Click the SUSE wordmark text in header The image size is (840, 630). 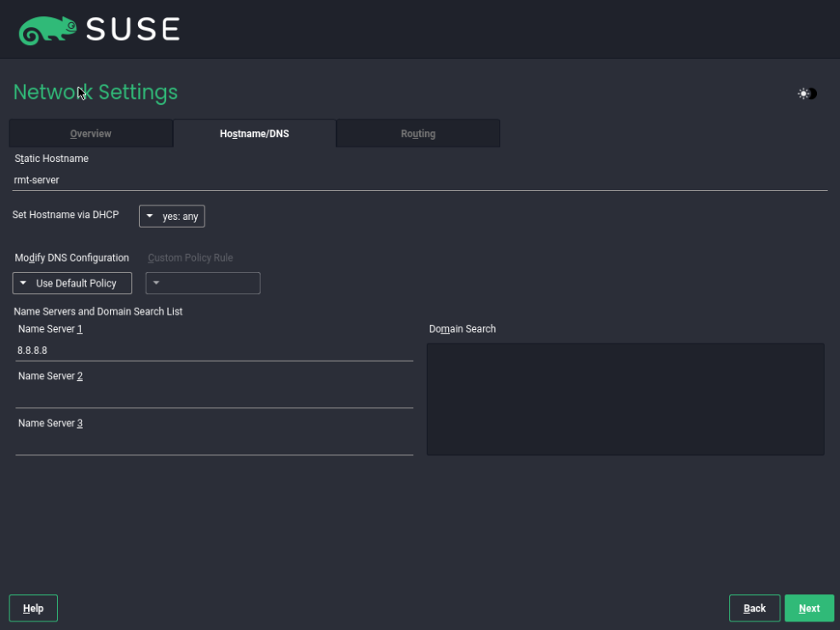tap(133, 30)
